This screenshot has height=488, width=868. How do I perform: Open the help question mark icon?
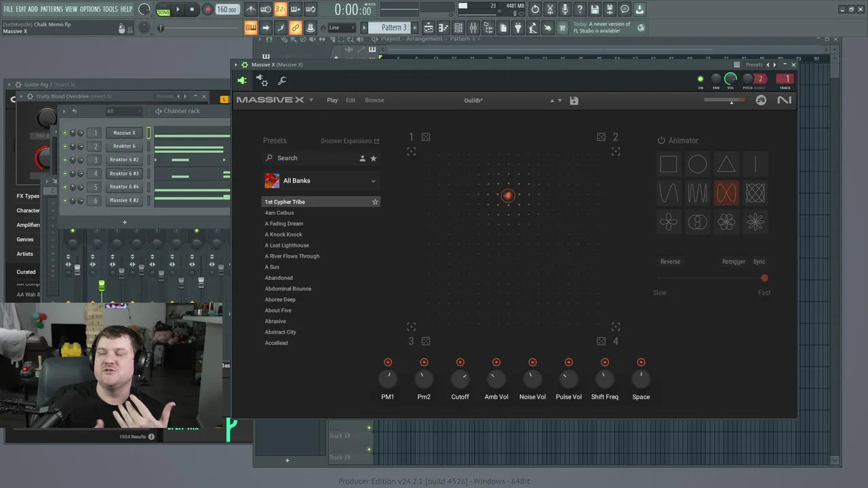[580, 9]
